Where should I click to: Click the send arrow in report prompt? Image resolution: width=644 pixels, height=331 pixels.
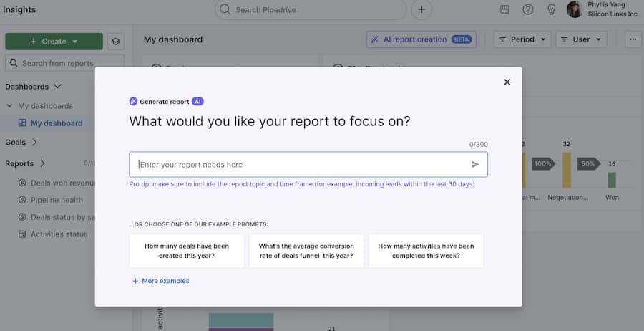(x=475, y=165)
